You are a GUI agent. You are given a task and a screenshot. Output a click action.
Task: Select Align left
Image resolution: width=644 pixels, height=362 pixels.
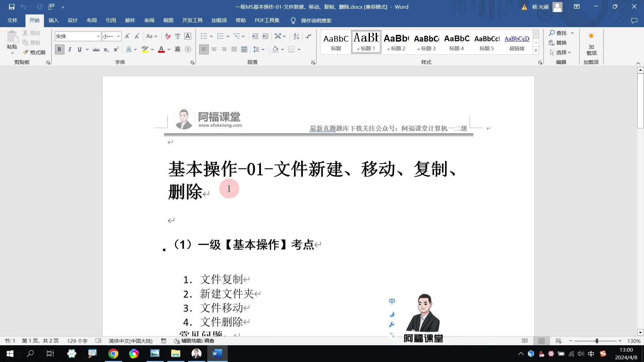coord(204,49)
